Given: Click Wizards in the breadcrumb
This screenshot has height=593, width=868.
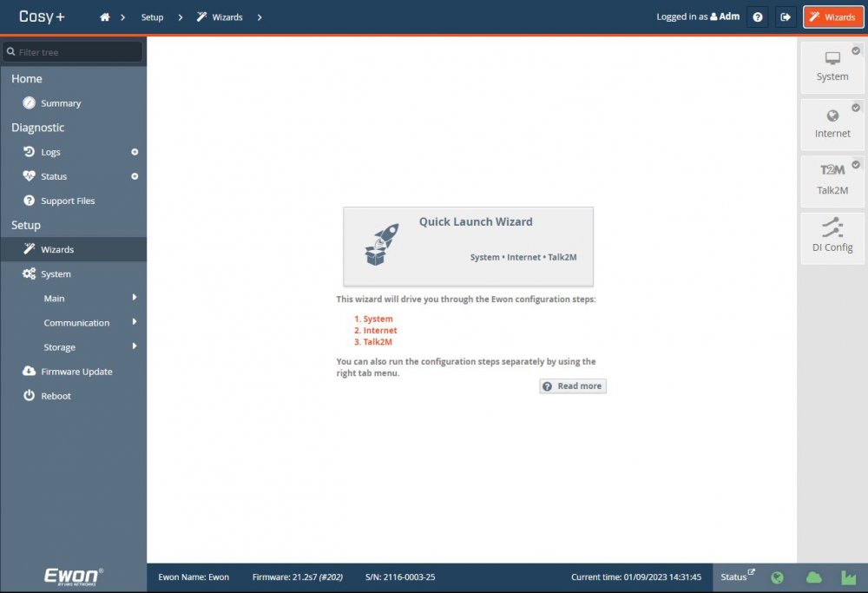Looking at the screenshot, I should pos(220,17).
